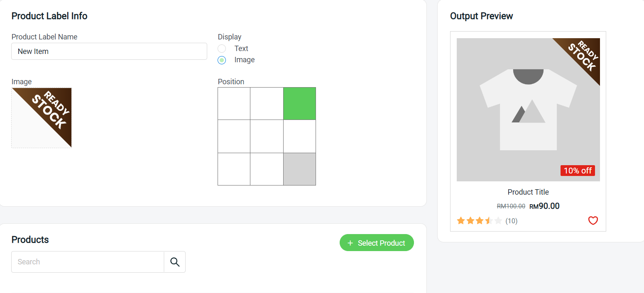The height and width of the screenshot is (293, 644).
Task: Click the Products search input field
Action: [88, 262]
